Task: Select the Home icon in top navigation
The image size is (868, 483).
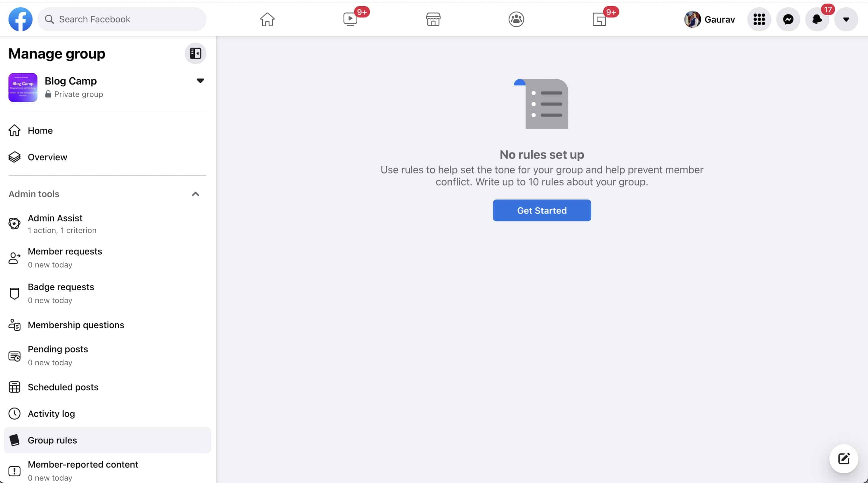Action: pyautogui.click(x=267, y=19)
